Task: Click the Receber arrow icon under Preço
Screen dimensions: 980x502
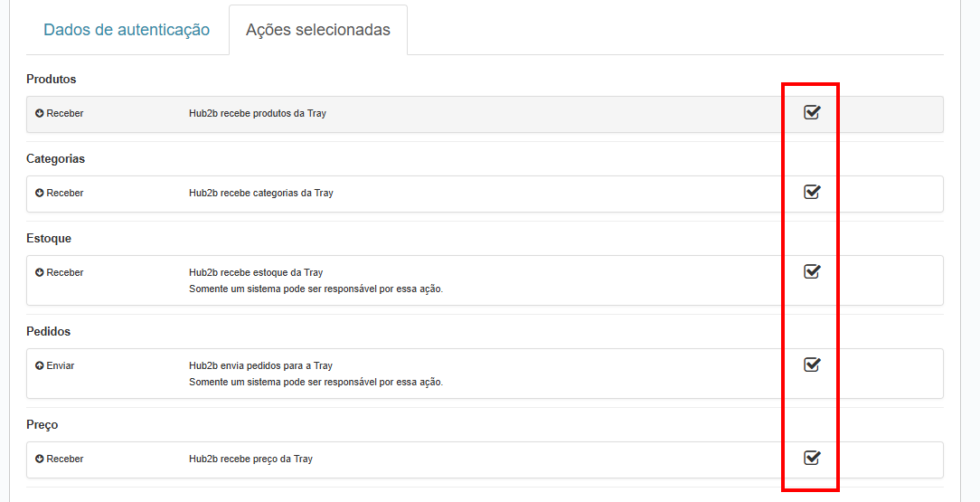Action: coord(40,459)
